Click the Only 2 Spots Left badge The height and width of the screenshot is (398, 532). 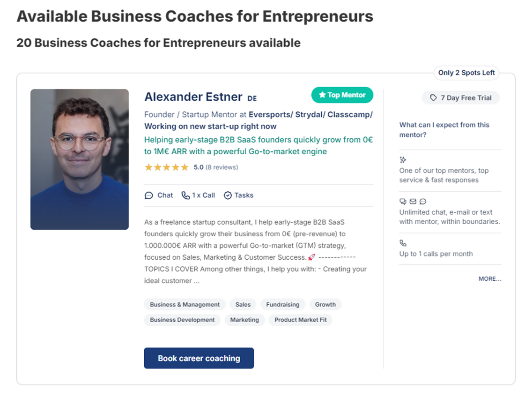[x=466, y=73]
